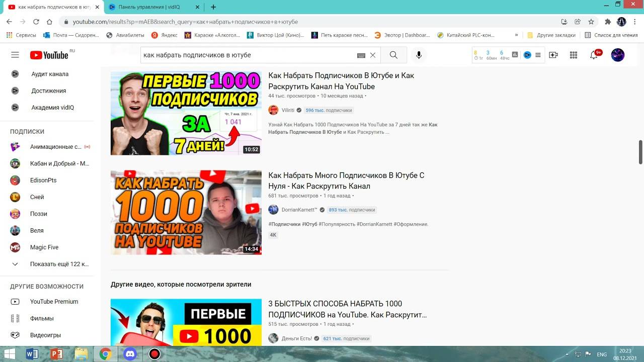Open the YouTube apps grid icon

pos(573,55)
